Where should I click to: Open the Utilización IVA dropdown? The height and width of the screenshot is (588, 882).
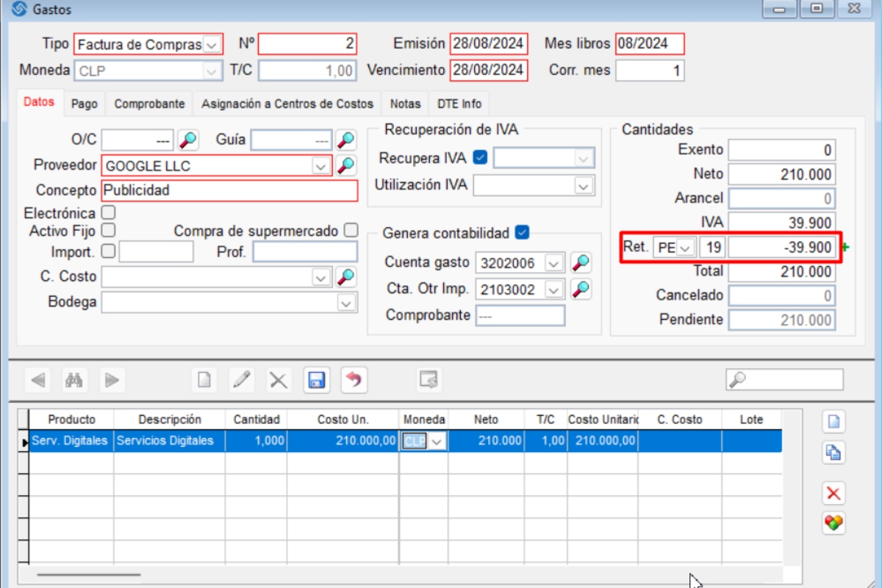tap(584, 186)
